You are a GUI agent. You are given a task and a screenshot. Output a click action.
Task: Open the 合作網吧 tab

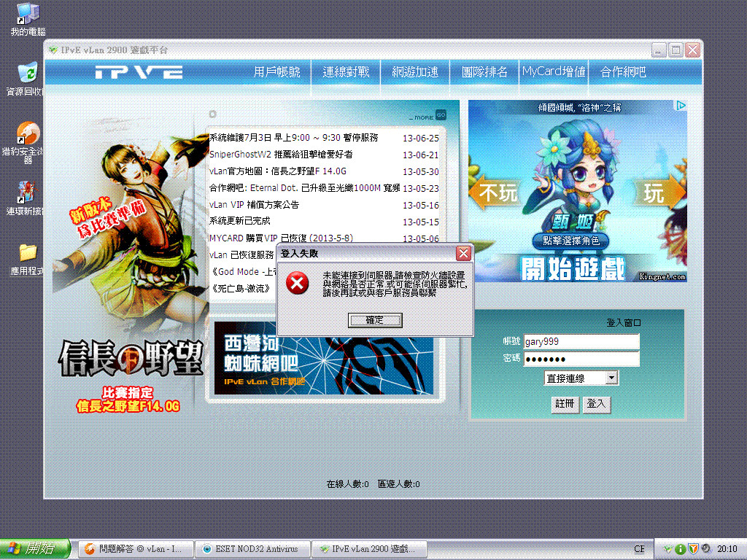(x=623, y=72)
